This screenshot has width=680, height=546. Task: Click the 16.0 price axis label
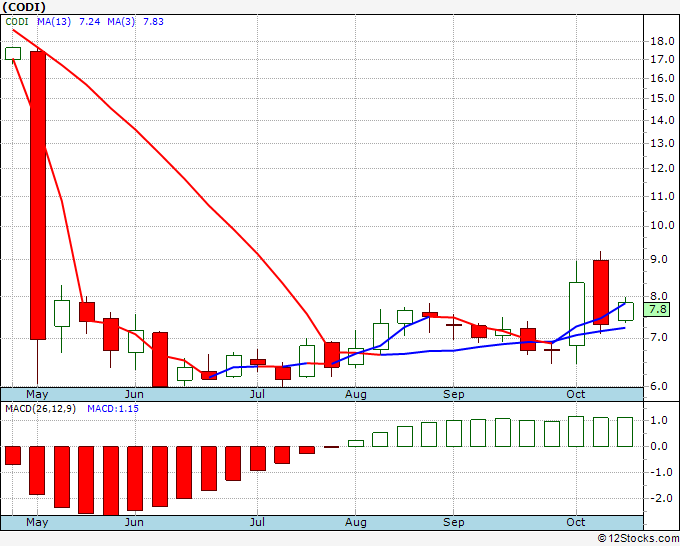pos(662,78)
